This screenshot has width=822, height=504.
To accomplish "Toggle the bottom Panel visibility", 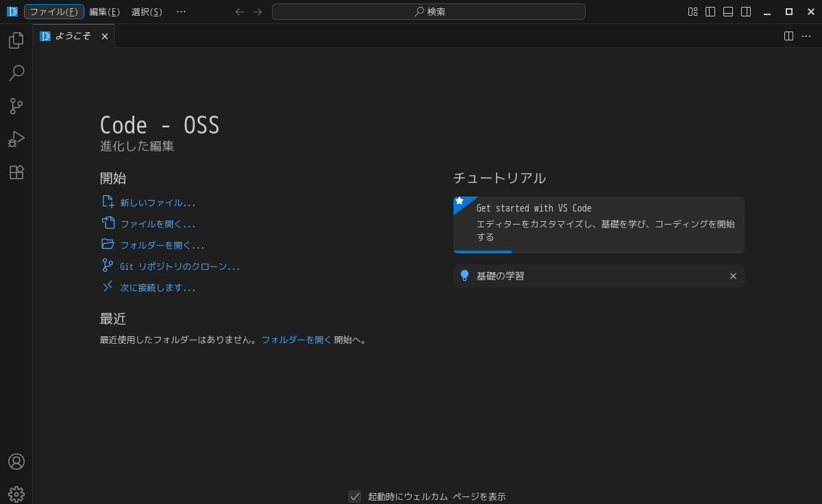I will tap(728, 12).
